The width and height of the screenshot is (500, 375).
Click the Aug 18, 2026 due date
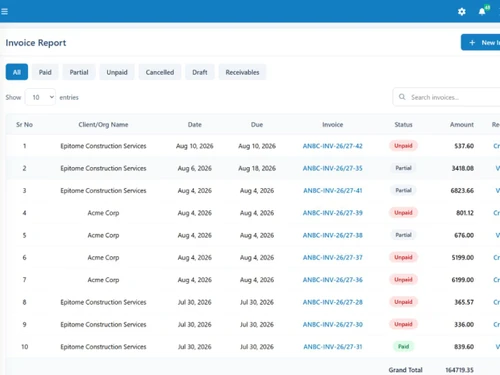click(257, 168)
